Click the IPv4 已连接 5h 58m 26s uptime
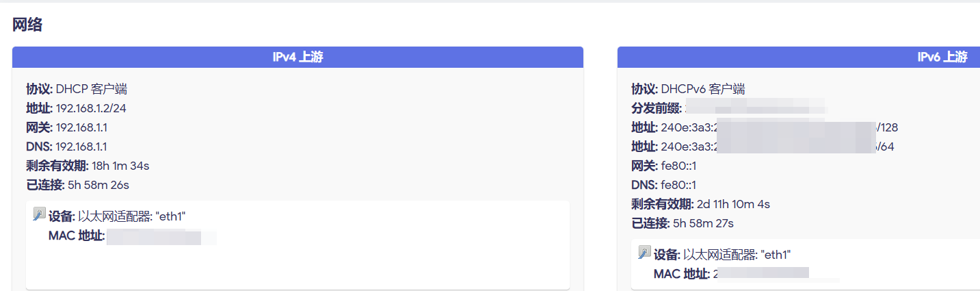 click(98, 185)
